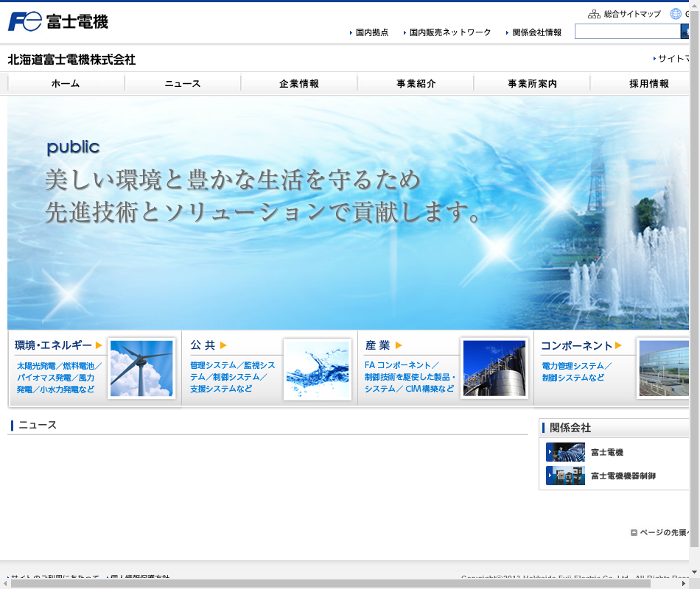Open 国内販売ネットワーク link

[x=449, y=32]
